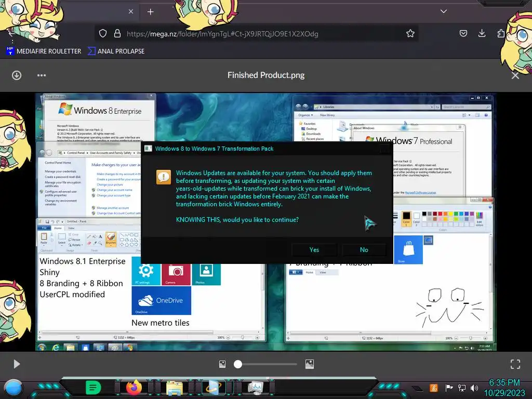Enter fullscreen mode in the viewer
Viewport: 532px width, 399px height.
point(515,364)
